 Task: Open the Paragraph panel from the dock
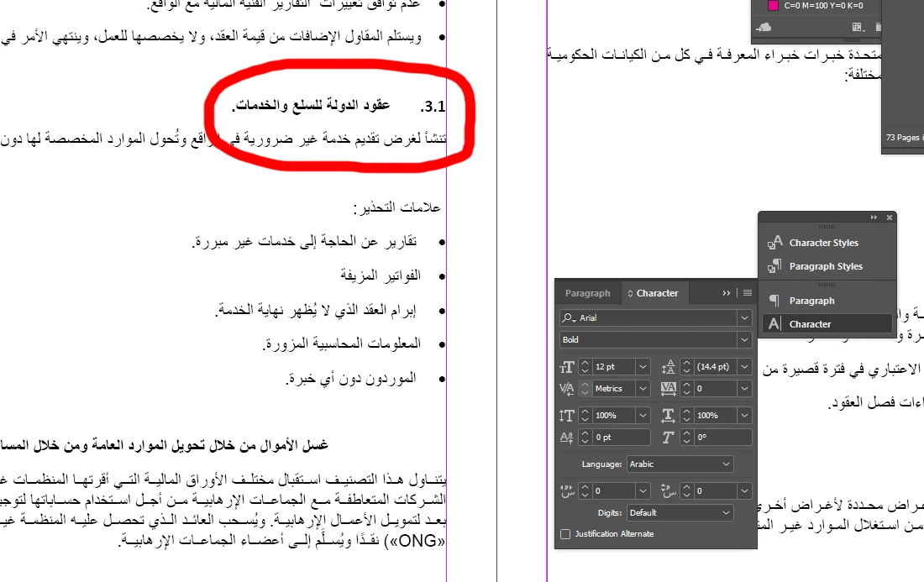[x=812, y=301]
